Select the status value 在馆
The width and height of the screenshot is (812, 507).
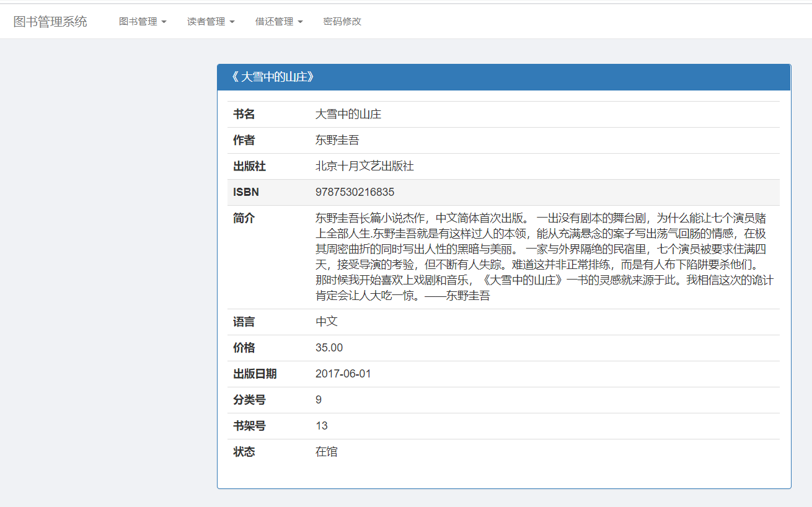click(x=327, y=452)
